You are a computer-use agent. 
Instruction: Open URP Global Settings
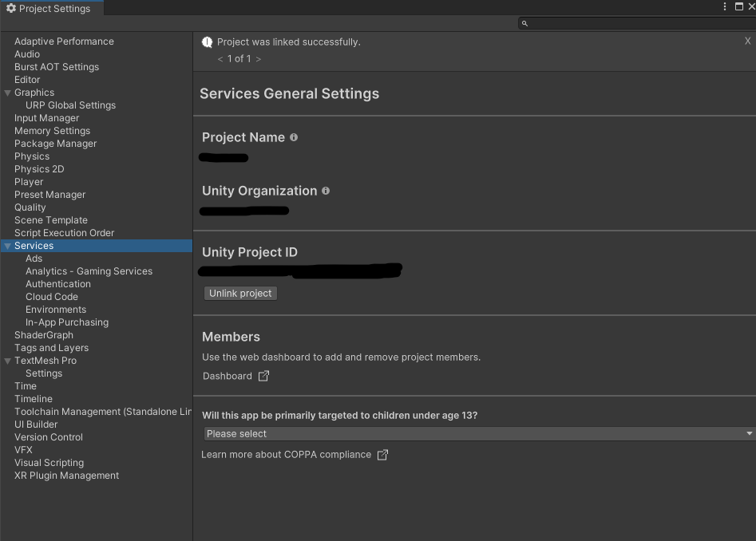tap(70, 105)
